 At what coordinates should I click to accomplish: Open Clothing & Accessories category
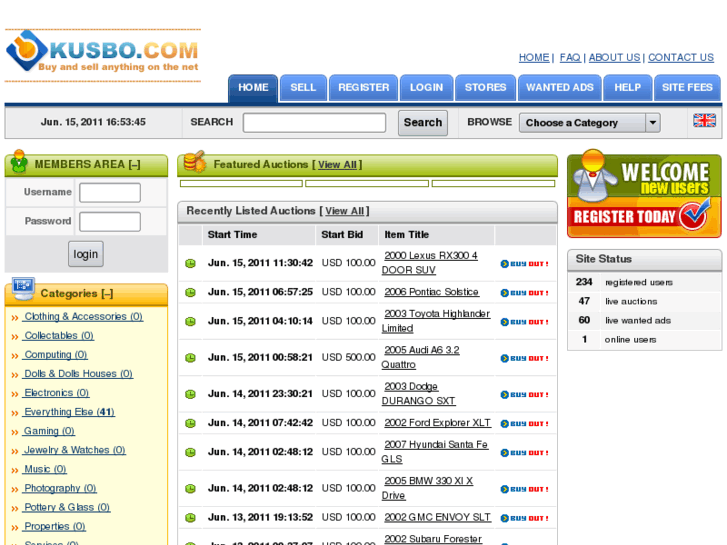tap(83, 316)
